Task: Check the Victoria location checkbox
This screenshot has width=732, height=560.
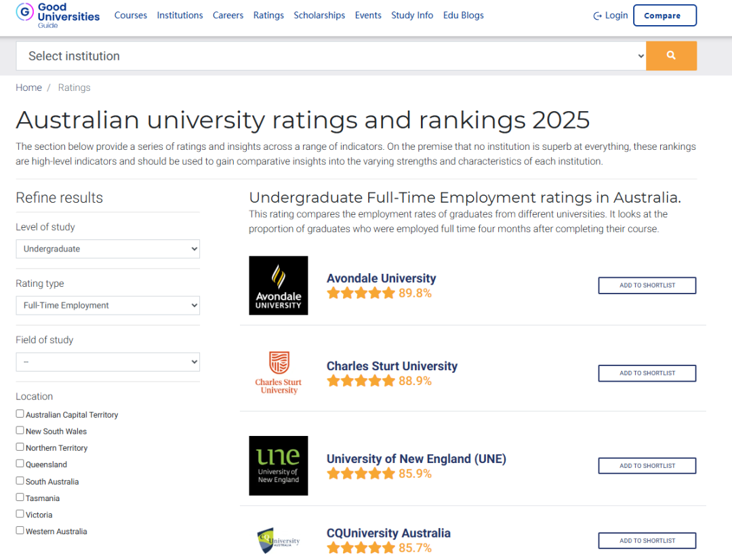Action: pyautogui.click(x=20, y=514)
